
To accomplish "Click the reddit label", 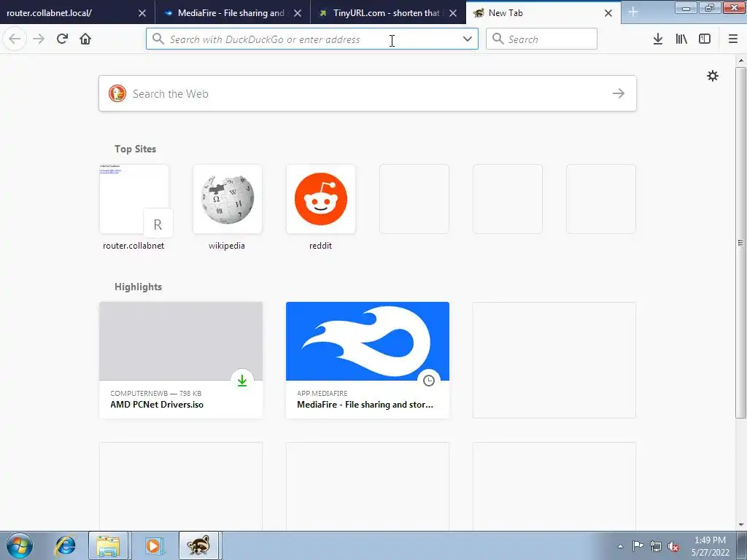I will pos(321,246).
